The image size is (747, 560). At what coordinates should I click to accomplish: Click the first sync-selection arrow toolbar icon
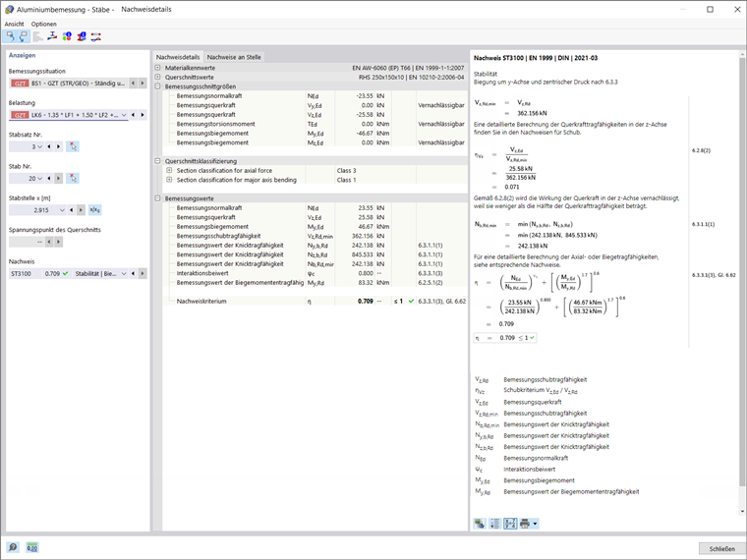[x=10, y=36]
